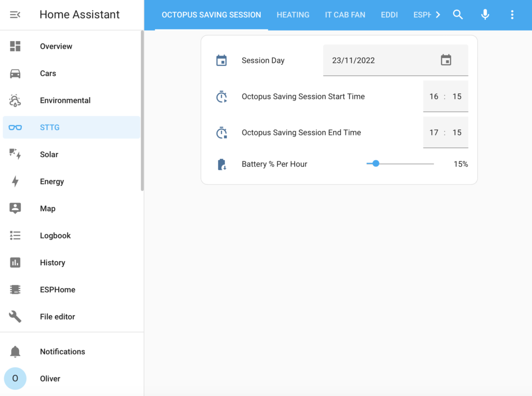The width and height of the screenshot is (532, 396).
Task: Switch to the Heating tab
Action: [x=293, y=15]
